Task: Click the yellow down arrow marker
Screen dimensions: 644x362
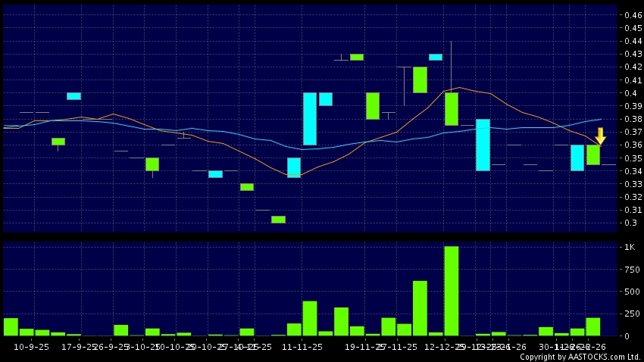Action: [600, 136]
